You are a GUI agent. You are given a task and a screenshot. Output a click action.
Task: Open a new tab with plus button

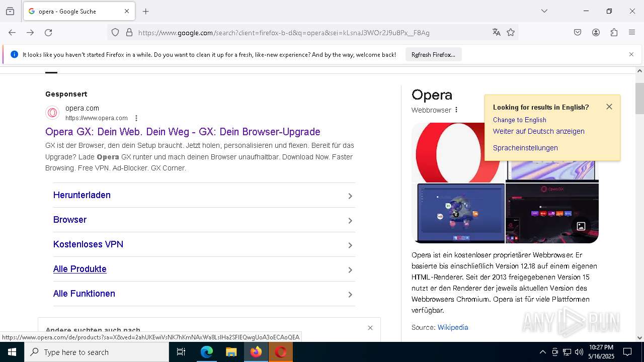pos(146,11)
